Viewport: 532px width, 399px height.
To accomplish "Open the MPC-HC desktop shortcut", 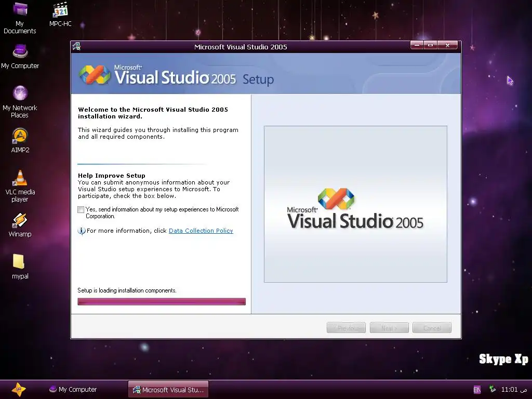I will pyautogui.click(x=60, y=14).
